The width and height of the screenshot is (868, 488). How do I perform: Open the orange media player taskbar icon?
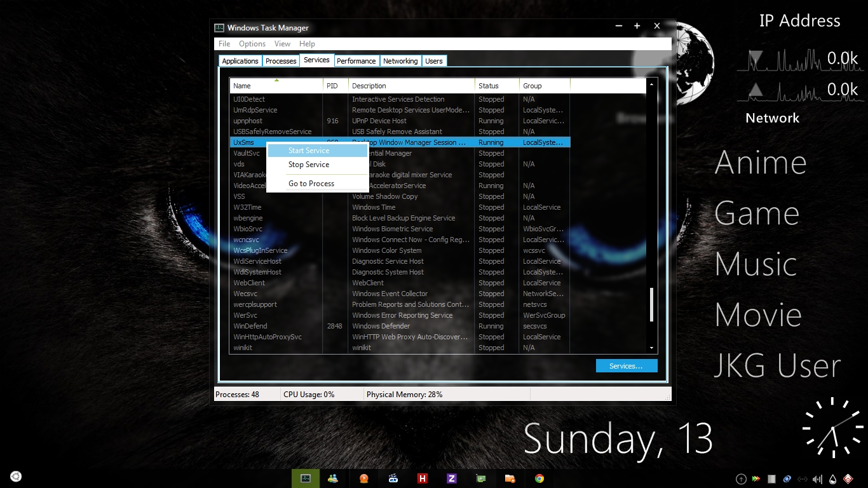pyautogui.click(x=363, y=478)
